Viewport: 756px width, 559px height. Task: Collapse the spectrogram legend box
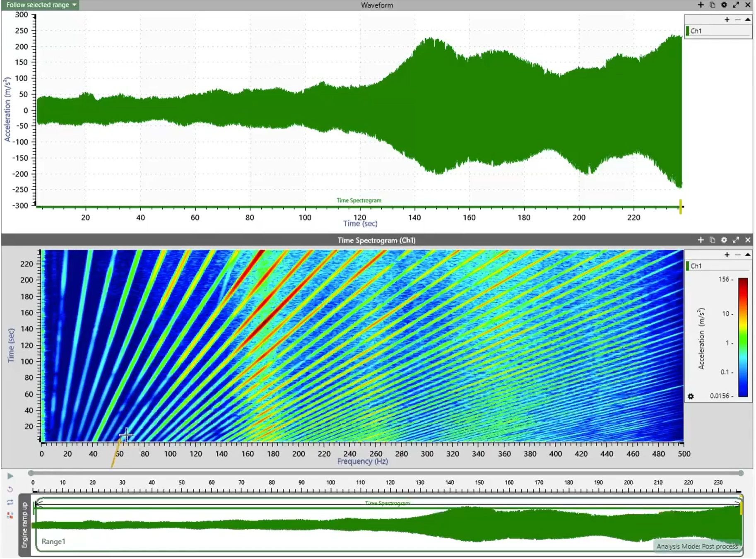tap(748, 255)
